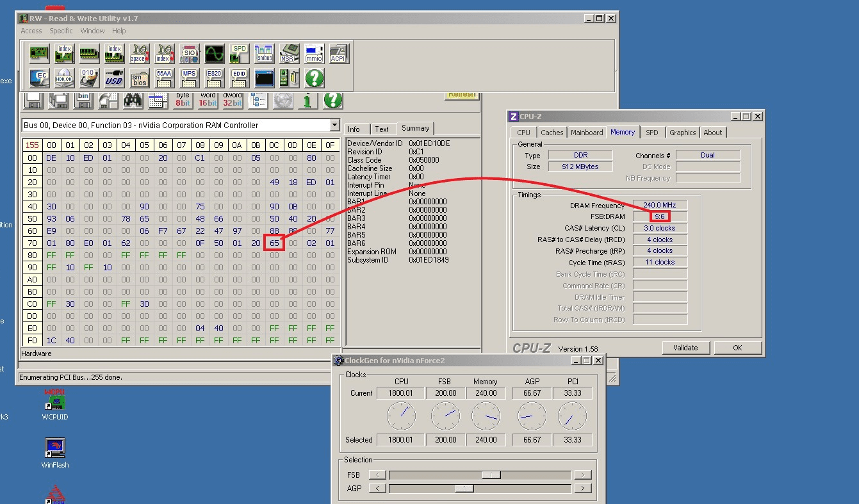Image resolution: width=859 pixels, height=504 pixels.
Task: Open the Memory index tool
Action: (114, 54)
